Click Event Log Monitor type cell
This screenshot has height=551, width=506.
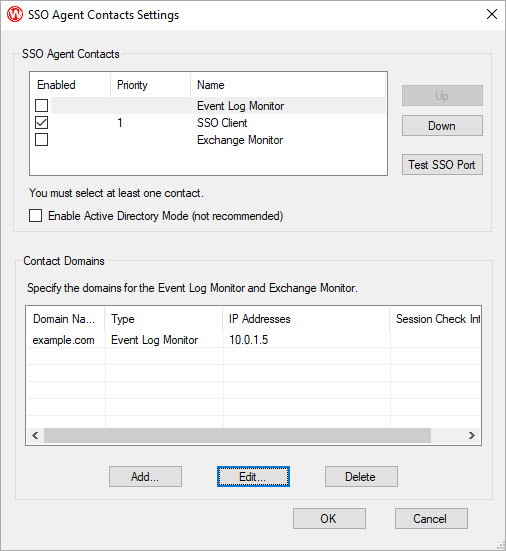pyautogui.click(x=155, y=340)
